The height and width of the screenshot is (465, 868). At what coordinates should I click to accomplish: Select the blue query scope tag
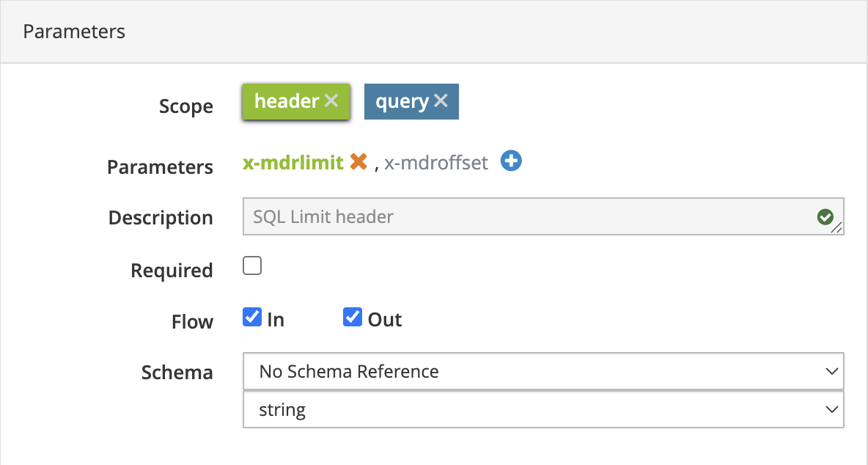[x=402, y=101]
